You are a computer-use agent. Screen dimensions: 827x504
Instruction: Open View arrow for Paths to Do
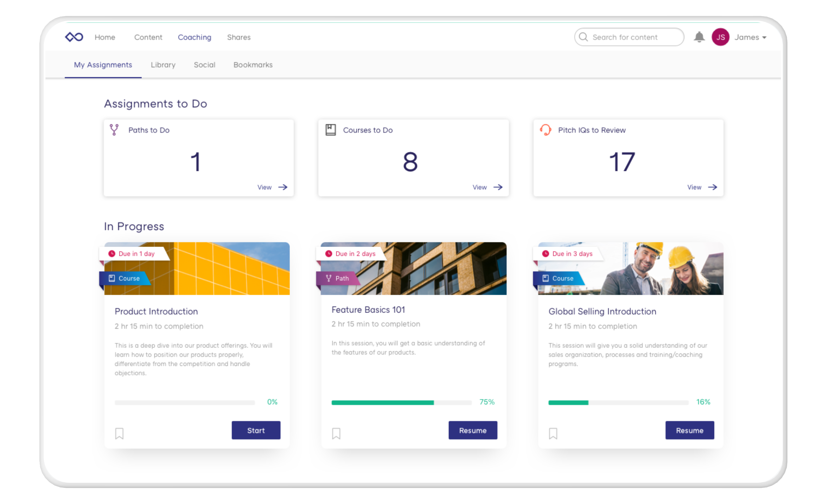point(283,187)
